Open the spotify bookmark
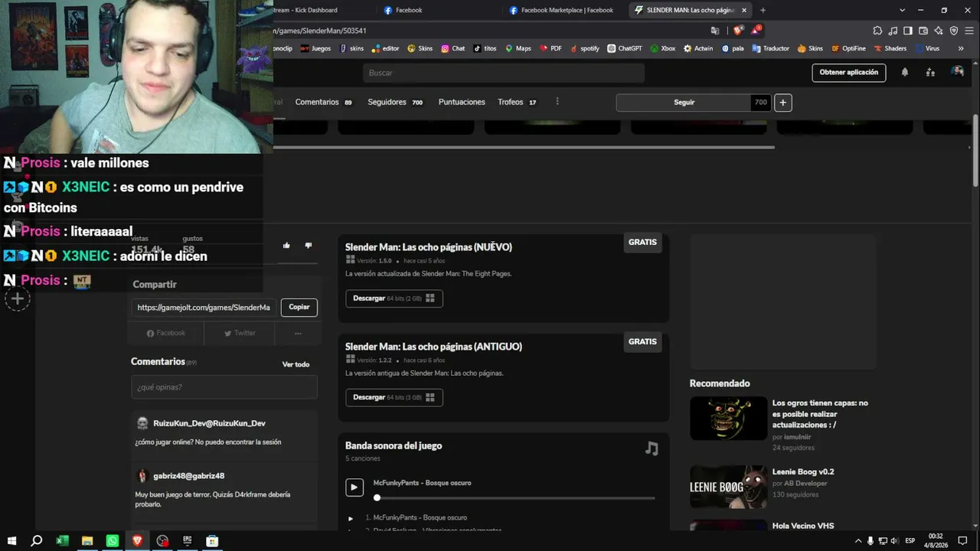 tap(584, 48)
